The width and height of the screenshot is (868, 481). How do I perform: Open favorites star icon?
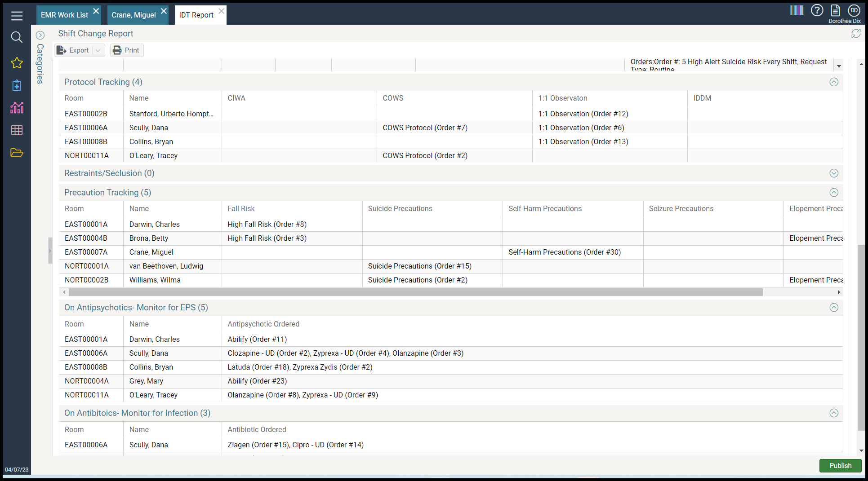(17, 63)
